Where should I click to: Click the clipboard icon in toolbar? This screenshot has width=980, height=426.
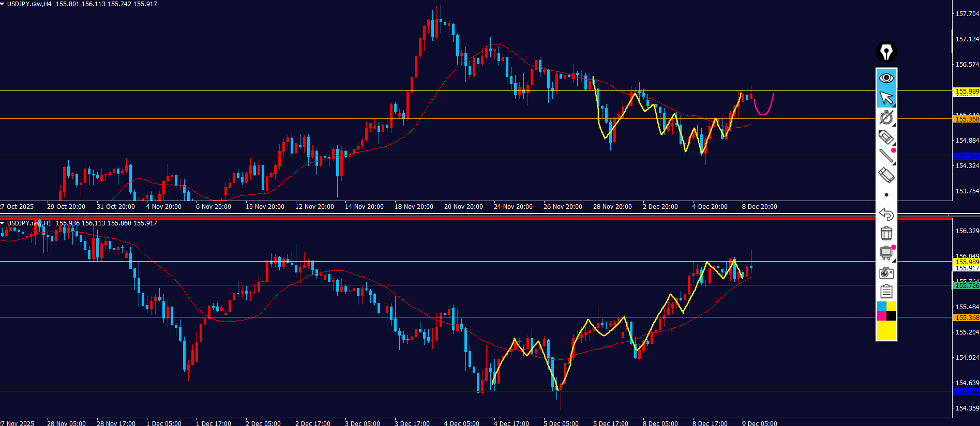886,292
